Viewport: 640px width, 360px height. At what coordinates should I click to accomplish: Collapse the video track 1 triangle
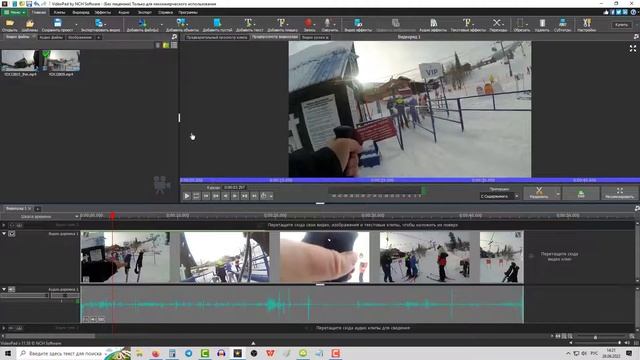4,233
